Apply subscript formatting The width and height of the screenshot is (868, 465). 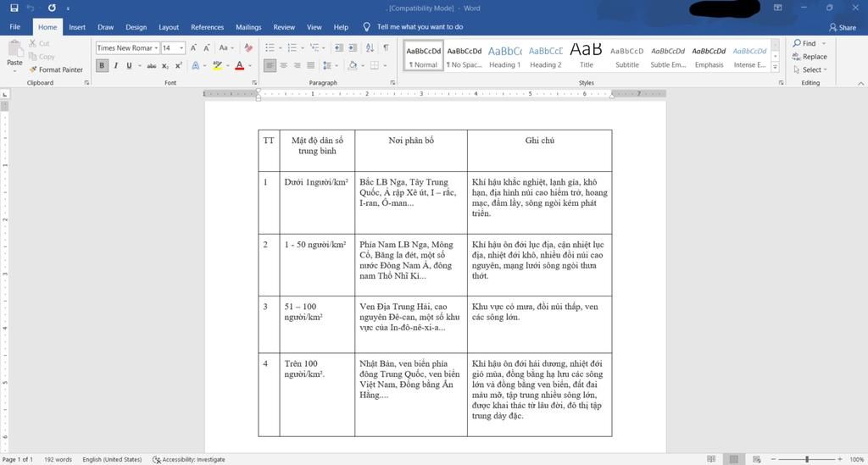tap(165, 66)
